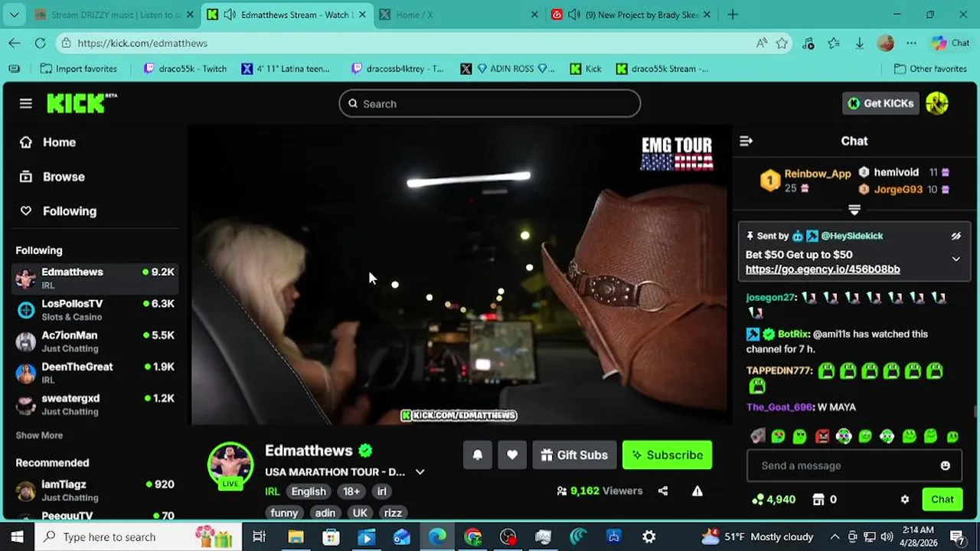Open the user profile avatar menu

click(937, 103)
